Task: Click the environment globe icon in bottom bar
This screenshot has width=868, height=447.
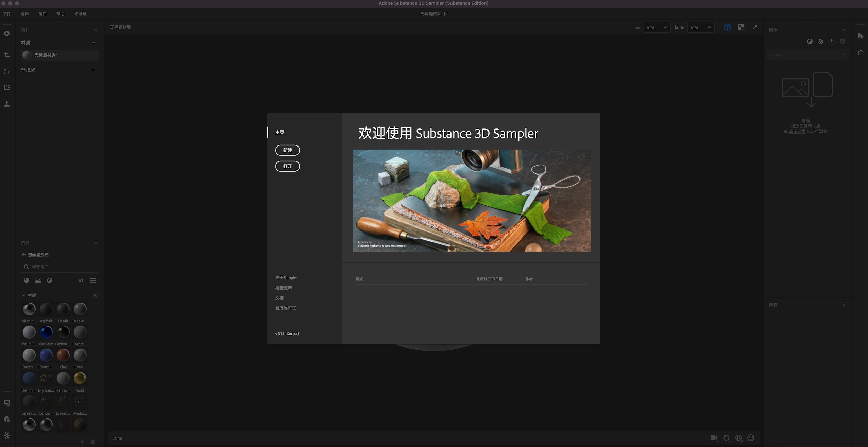Action: 739,438
